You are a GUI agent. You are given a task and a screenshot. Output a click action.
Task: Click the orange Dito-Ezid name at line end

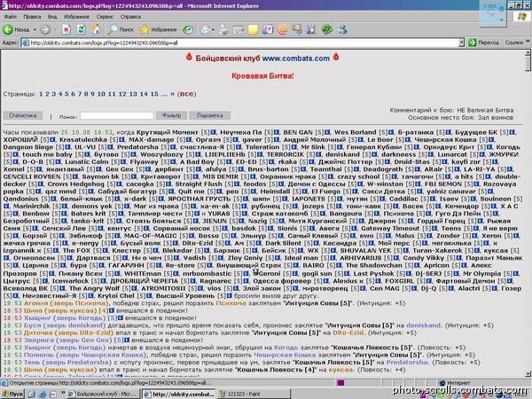[x=348, y=332]
